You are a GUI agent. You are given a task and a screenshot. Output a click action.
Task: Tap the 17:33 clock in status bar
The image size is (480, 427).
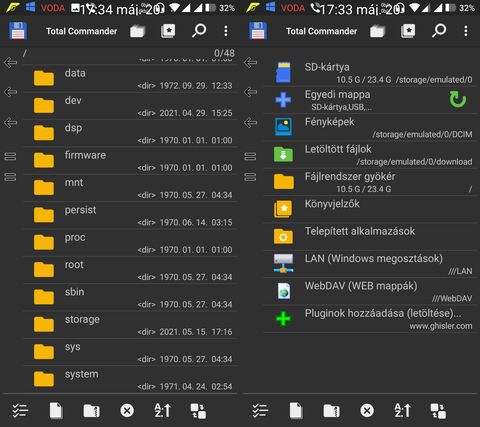click(x=336, y=9)
